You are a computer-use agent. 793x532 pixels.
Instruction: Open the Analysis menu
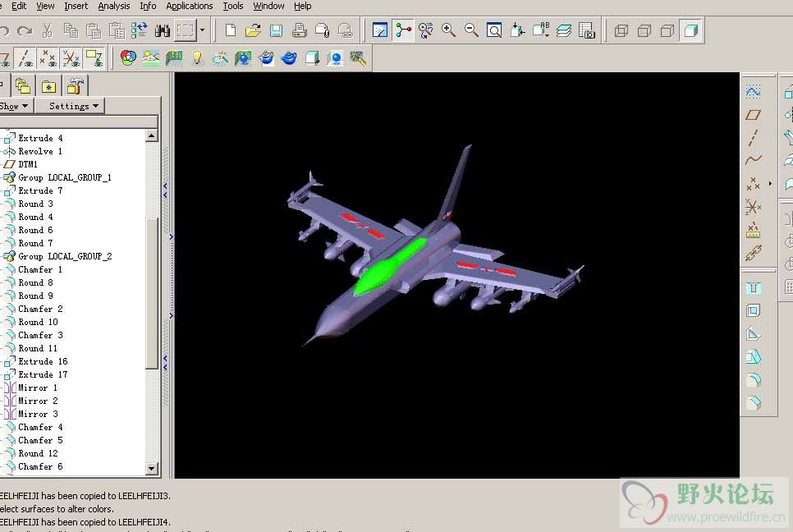114,6
